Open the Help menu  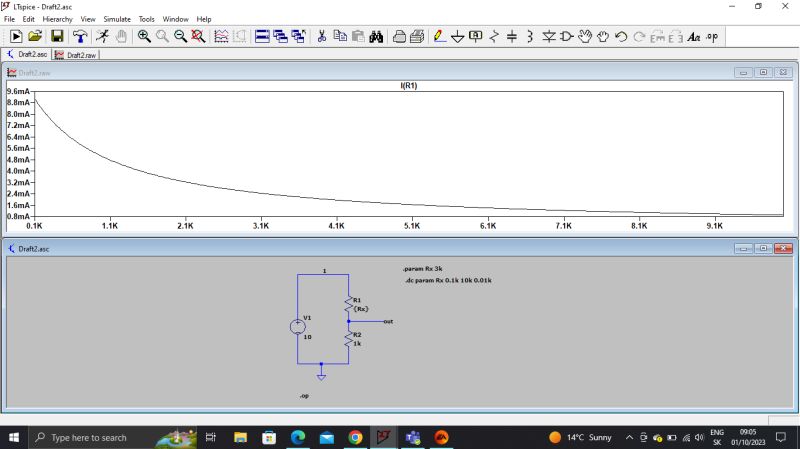pos(204,19)
